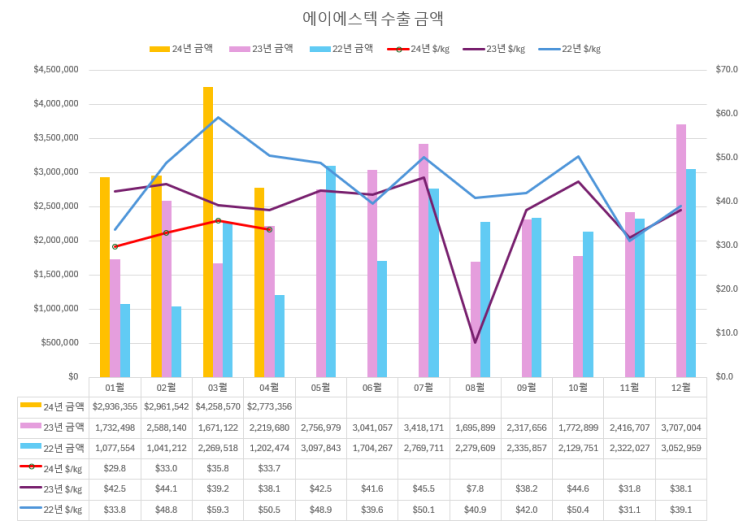Viewport: 743px width, 521px height.
Task: Click the $500,000 left axis label
Action: click(x=60, y=343)
